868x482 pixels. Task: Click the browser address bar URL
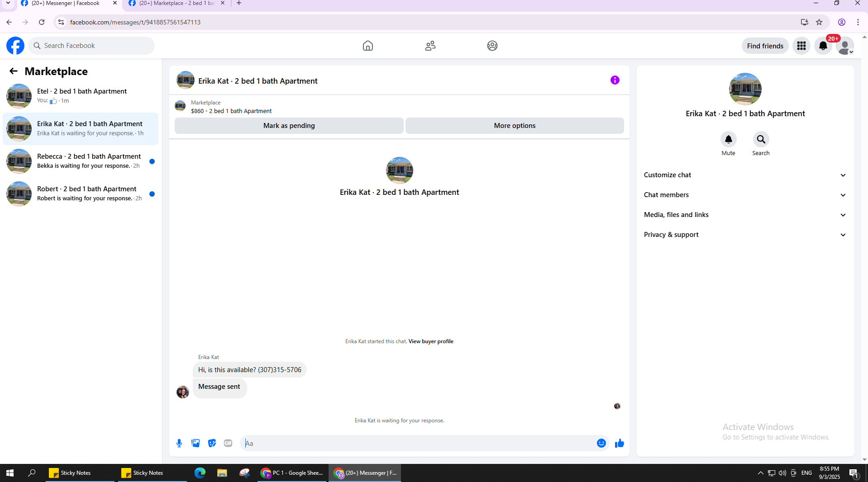[x=135, y=22]
